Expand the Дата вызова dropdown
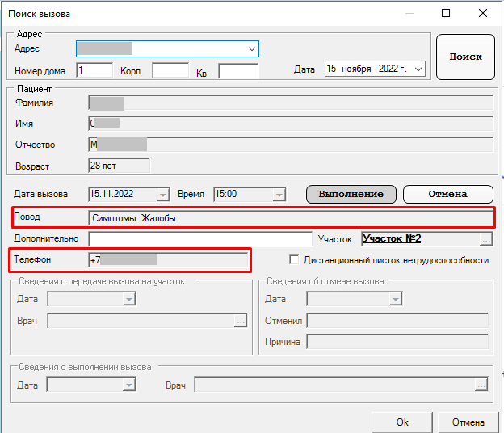The width and height of the screenshot is (504, 433). tap(162, 195)
